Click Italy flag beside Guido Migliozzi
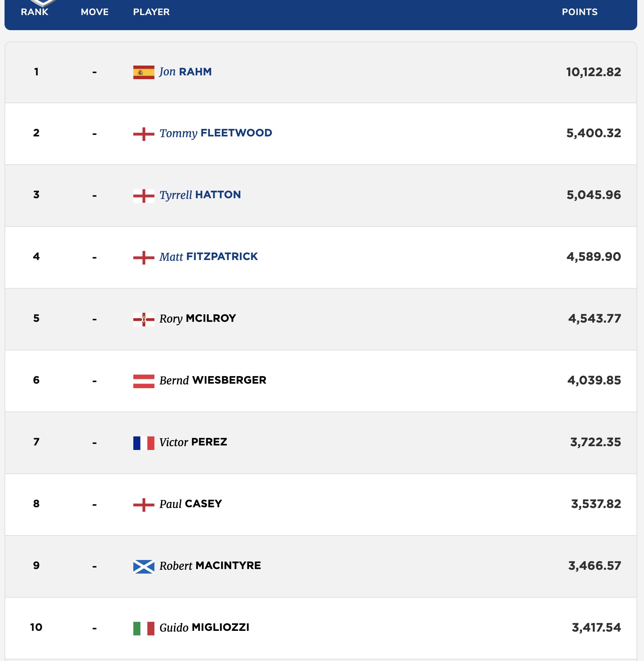Viewport: 644px width, 661px height. click(143, 628)
